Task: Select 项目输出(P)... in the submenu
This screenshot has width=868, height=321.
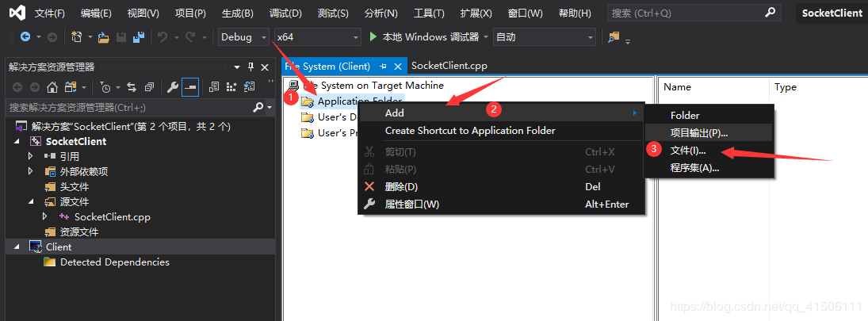Action: pyautogui.click(x=709, y=133)
